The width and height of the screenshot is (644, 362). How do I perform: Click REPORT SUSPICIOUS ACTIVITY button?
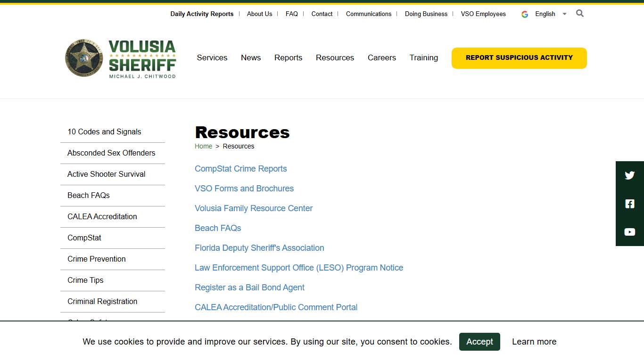519,58
